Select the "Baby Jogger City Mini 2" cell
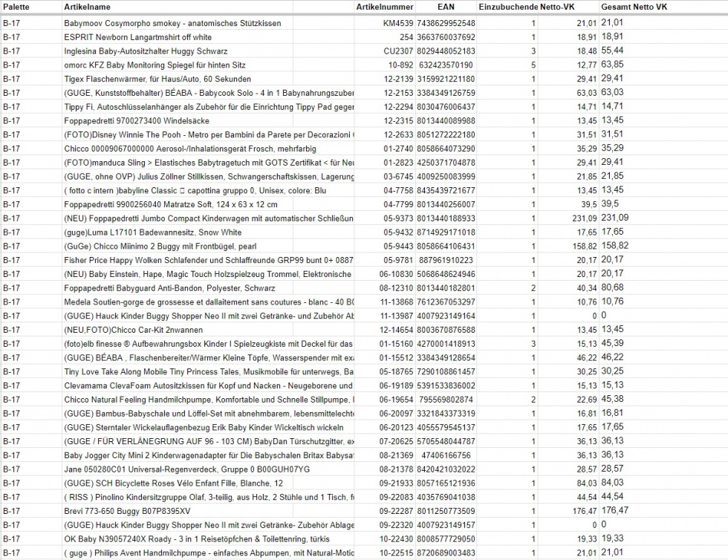The height and width of the screenshot is (560, 728). coord(209,455)
